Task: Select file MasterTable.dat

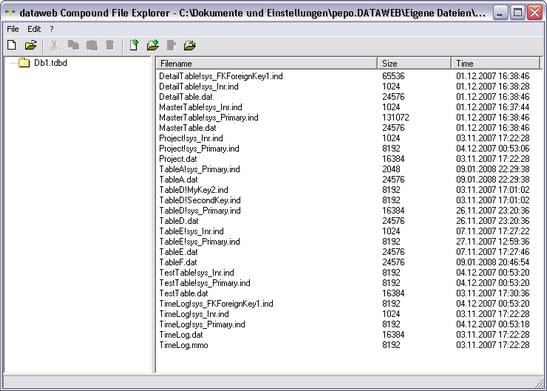Action: (188, 128)
